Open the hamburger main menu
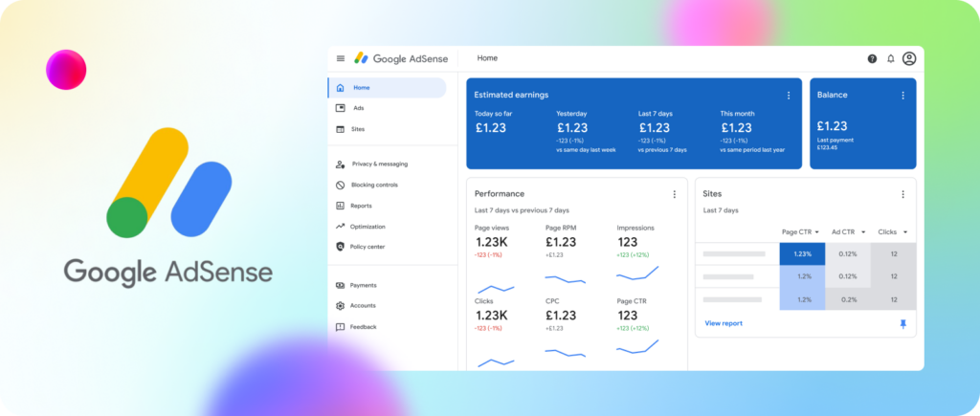980x416 pixels. pos(341,58)
